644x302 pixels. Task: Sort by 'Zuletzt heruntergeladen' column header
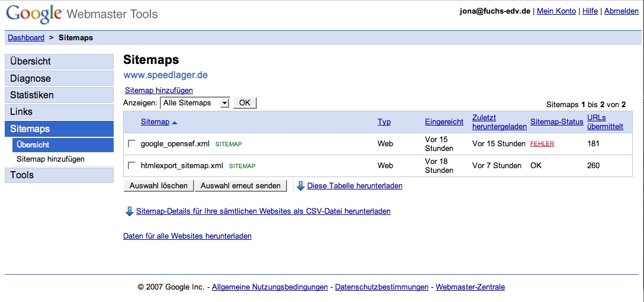(499, 122)
